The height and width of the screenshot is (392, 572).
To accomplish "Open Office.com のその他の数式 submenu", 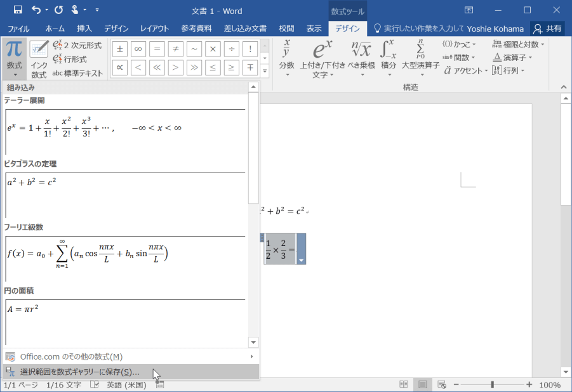I will click(x=131, y=356).
